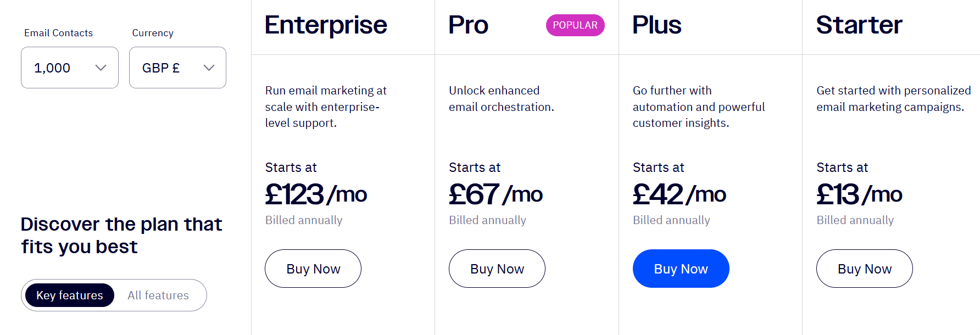Click the blue Buy Now button for Plus

click(x=681, y=269)
